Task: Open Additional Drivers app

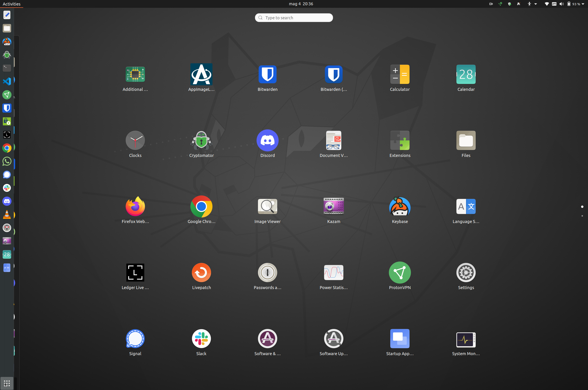Action: [x=135, y=75]
